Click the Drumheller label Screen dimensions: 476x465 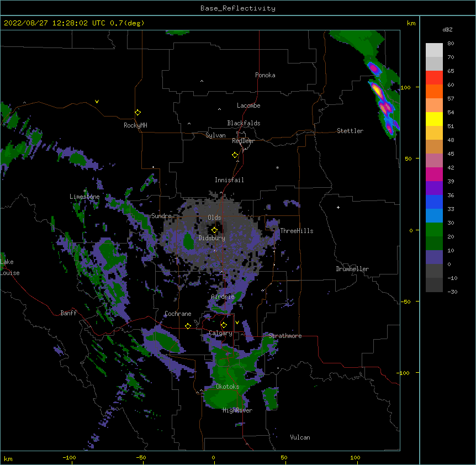pos(352,269)
